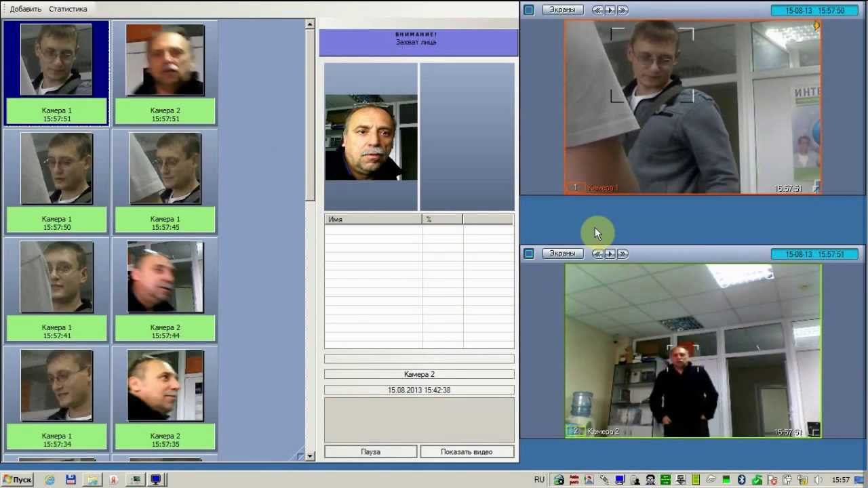Click the Камера 1 label in video
The height and width of the screenshot is (488, 868).
coord(603,188)
